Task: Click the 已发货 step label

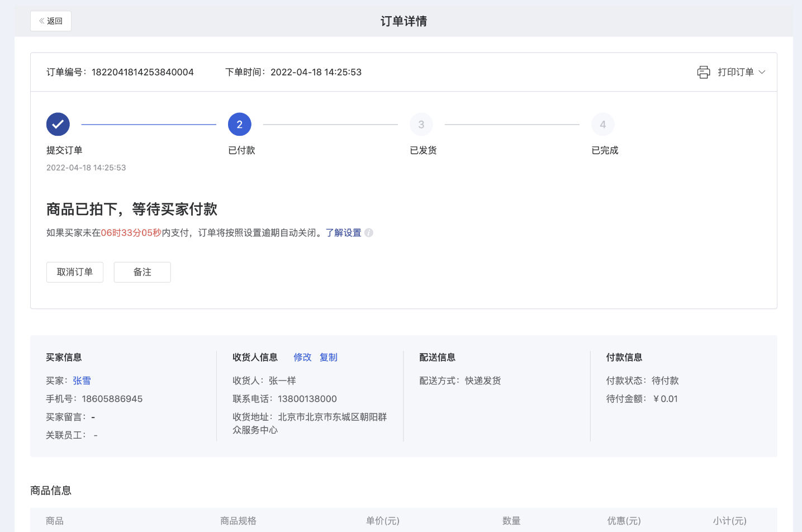Action: coord(423,150)
